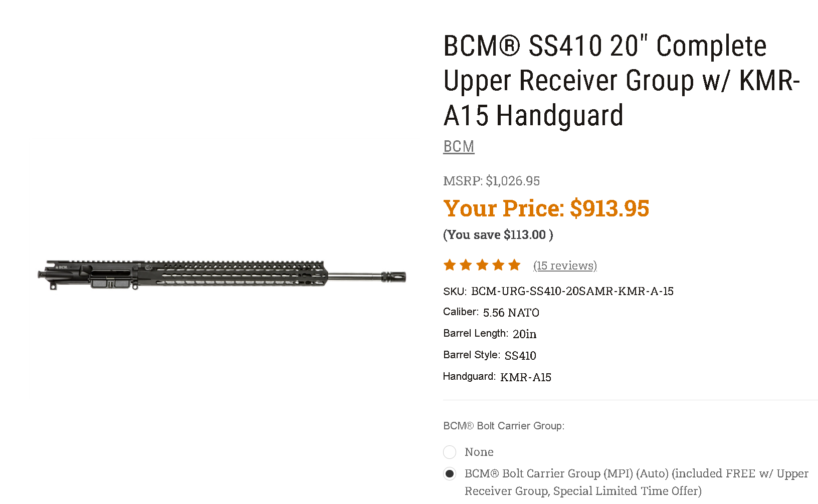Viewport: 818px width, 504px height.
Task: Click the SKU value BCM-URG-SS410-20SAMR-KMR-A-15
Action: pos(572,291)
